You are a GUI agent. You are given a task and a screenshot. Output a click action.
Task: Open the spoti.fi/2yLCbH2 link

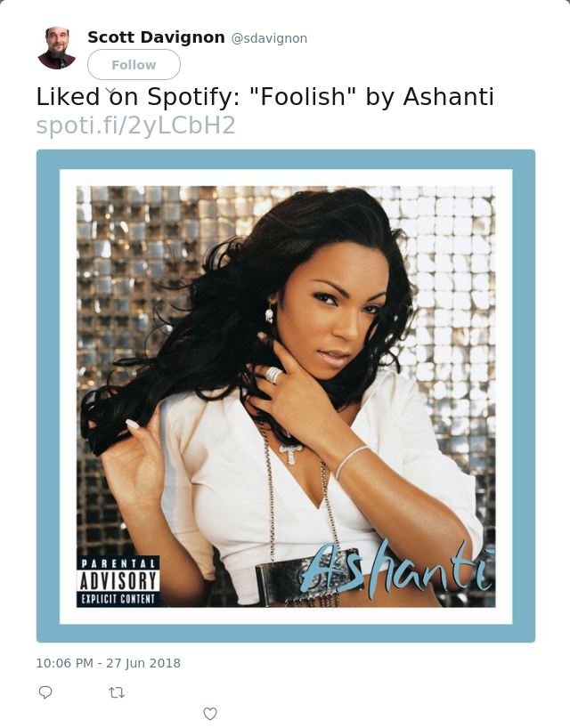point(135,125)
